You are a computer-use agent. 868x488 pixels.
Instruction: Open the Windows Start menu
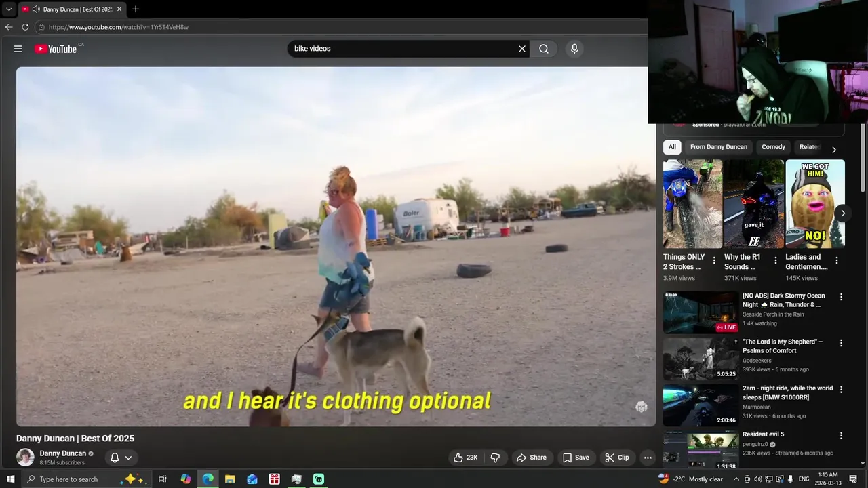(x=10, y=479)
